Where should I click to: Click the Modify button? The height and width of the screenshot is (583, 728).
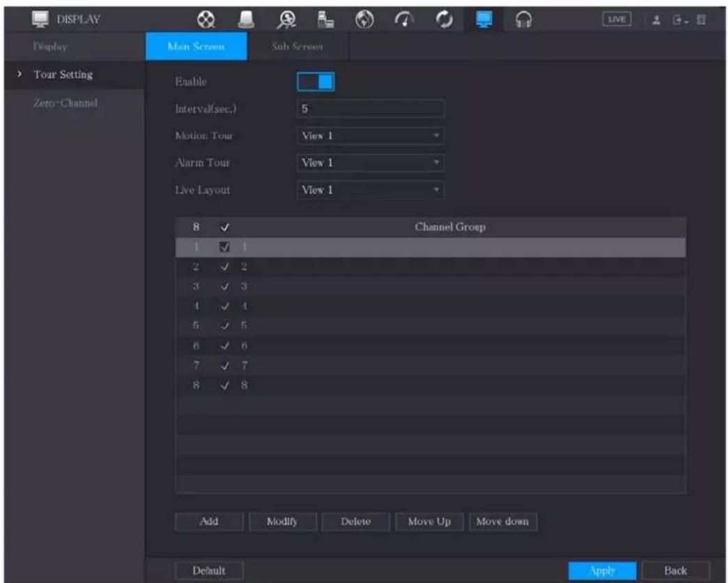click(x=282, y=521)
